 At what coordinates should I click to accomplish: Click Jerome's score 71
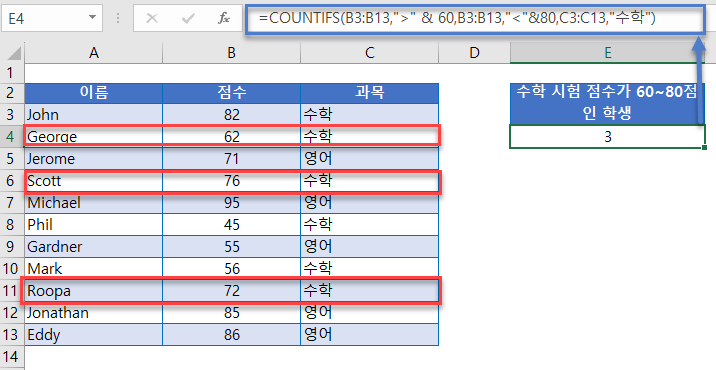click(232, 159)
